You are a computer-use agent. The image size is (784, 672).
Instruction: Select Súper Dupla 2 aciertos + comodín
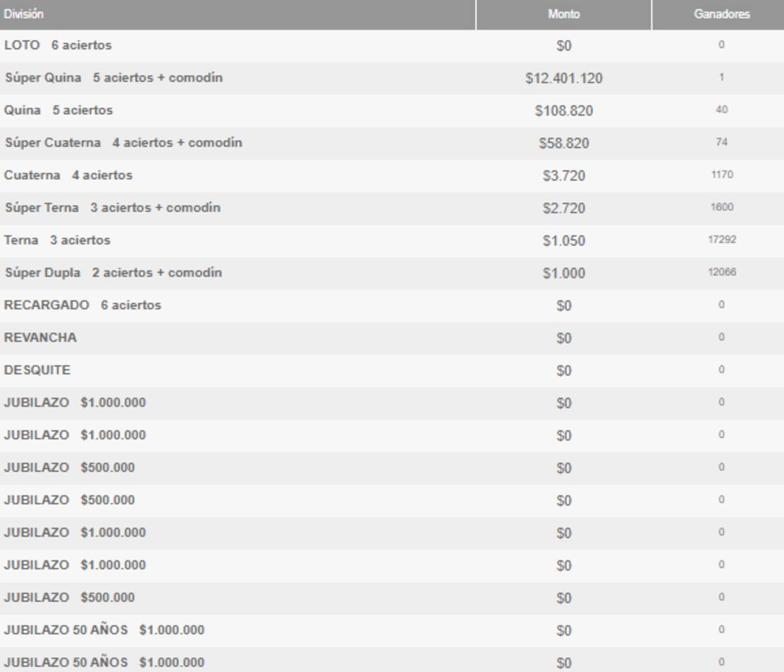click(113, 273)
